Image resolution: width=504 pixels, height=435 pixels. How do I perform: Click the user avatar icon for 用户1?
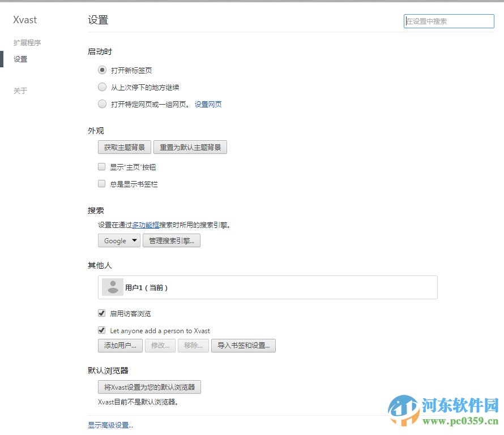[112, 287]
